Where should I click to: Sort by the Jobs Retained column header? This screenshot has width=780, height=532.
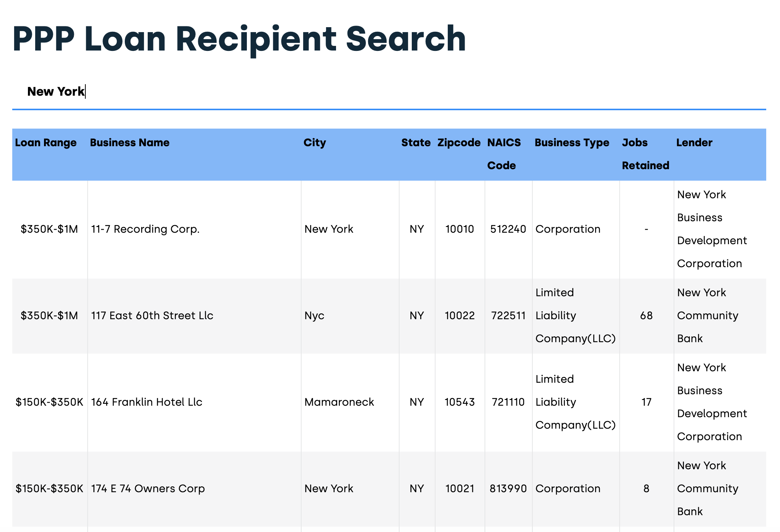[645, 153]
